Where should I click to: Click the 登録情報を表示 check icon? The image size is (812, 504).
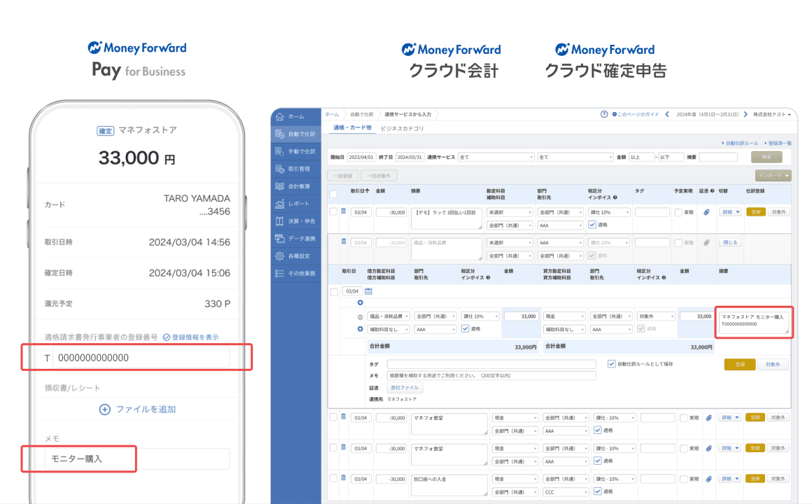(166, 337)
